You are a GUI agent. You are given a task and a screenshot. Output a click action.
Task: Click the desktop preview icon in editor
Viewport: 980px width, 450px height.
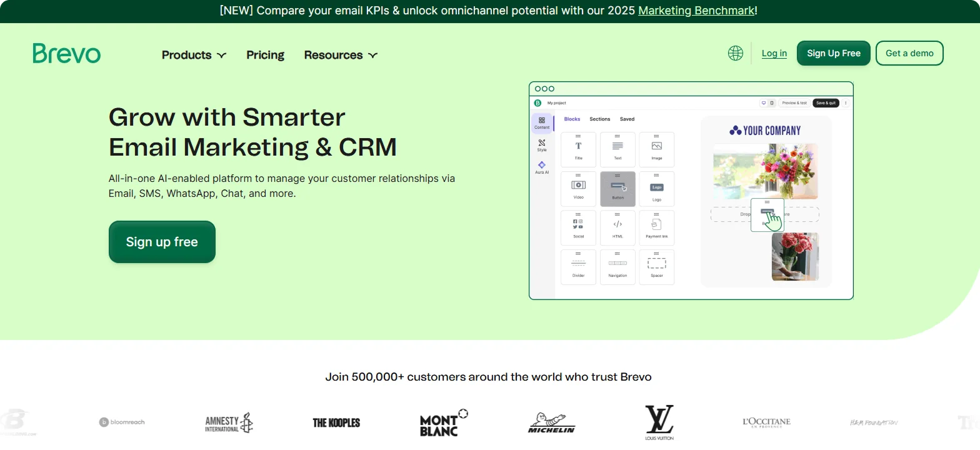click(763, 103)
